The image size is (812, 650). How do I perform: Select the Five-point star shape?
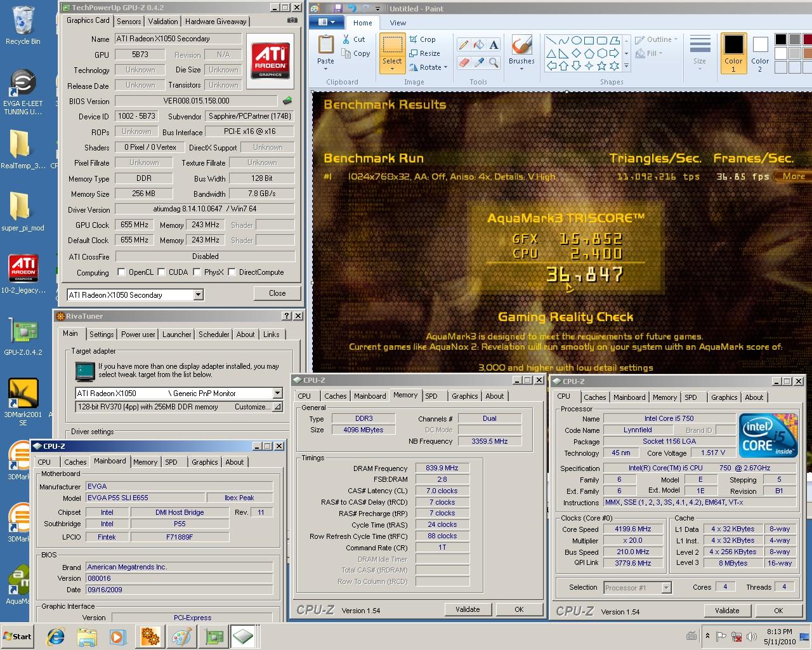click(x=601, y=66)
